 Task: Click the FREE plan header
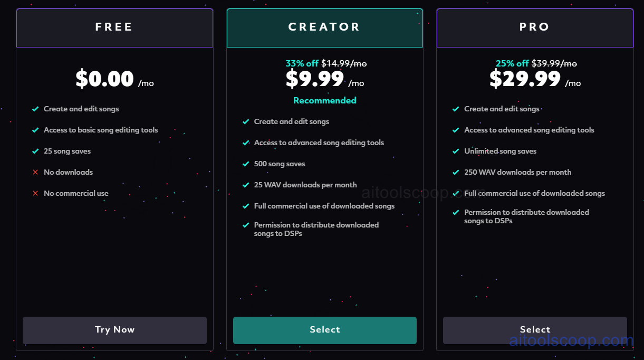[x=114, y=27]
